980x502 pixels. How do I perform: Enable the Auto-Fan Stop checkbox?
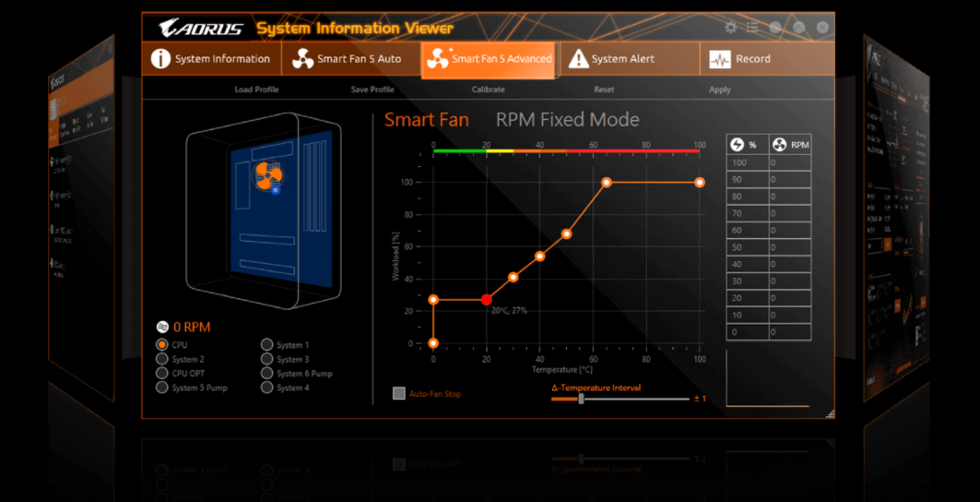click(399, 394)
